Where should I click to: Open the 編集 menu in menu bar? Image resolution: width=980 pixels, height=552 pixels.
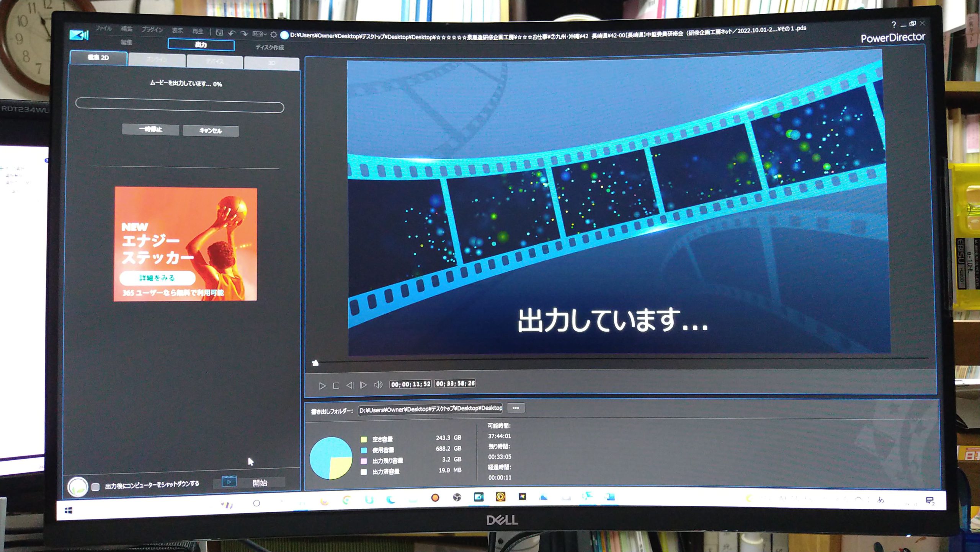127,29
